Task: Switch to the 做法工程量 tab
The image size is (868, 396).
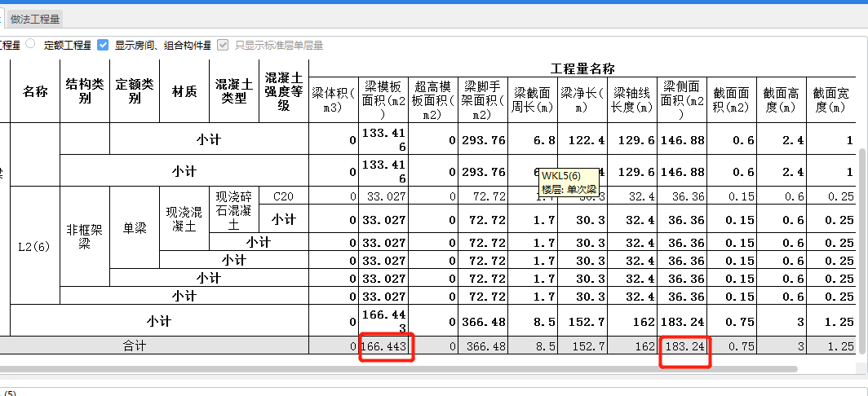Action: click(x=35, y=19)
